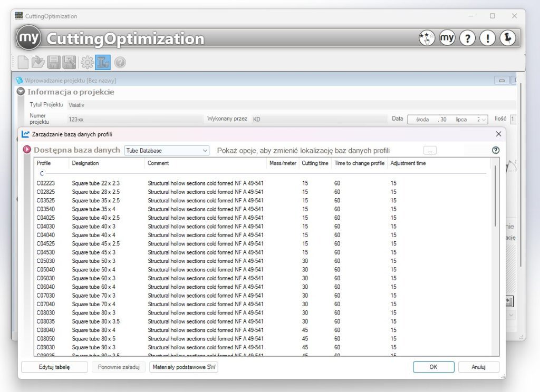
Task: Cancel the dialog with the 'Anuluj' button
Action: point(478,367)
